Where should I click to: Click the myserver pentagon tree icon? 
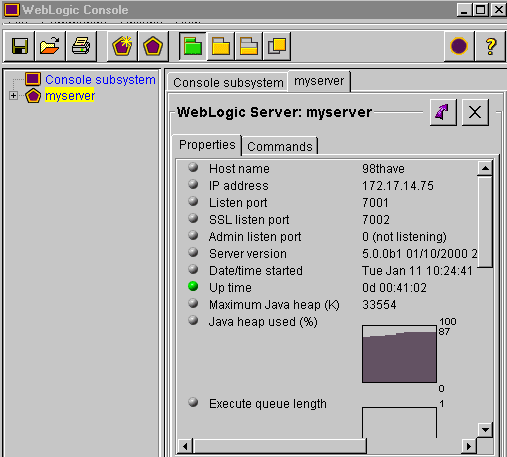[33, 96]
